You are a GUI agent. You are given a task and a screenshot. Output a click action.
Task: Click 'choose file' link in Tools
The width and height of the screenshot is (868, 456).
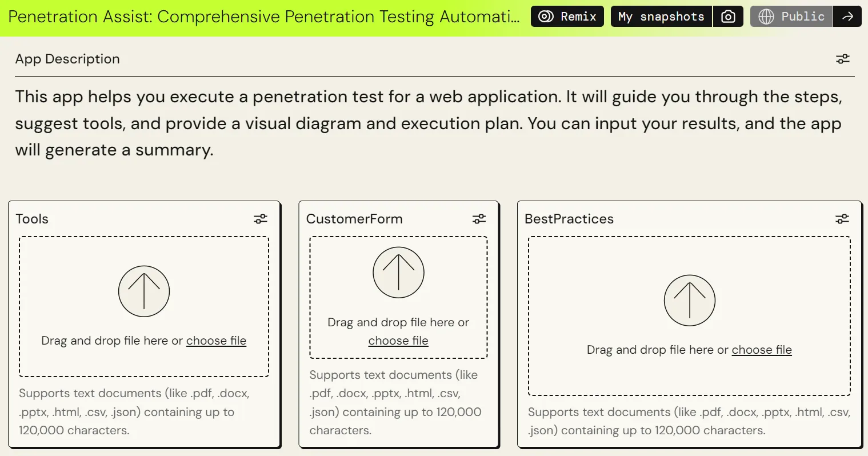tap(216, 341)
